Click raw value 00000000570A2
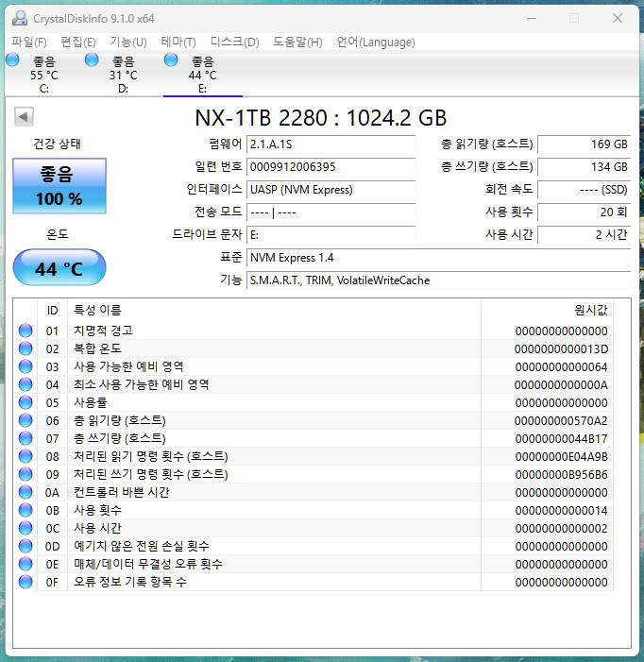Screen dimensions: 644x662 click(561, 421)
